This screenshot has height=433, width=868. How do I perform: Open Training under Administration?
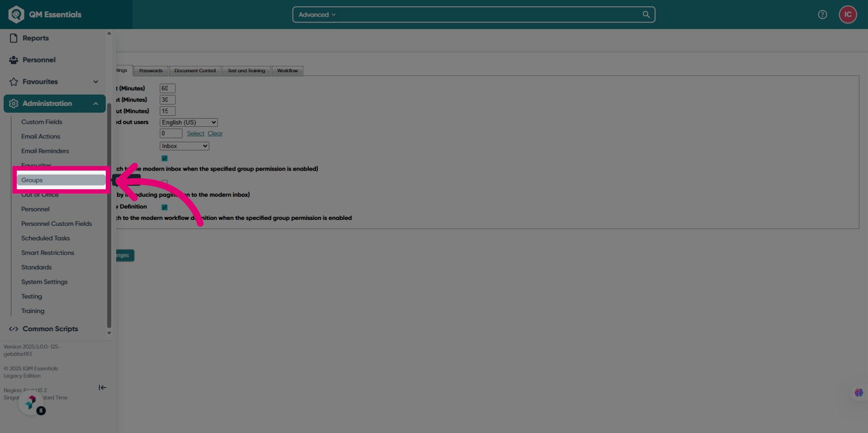[x=33, y=311]
